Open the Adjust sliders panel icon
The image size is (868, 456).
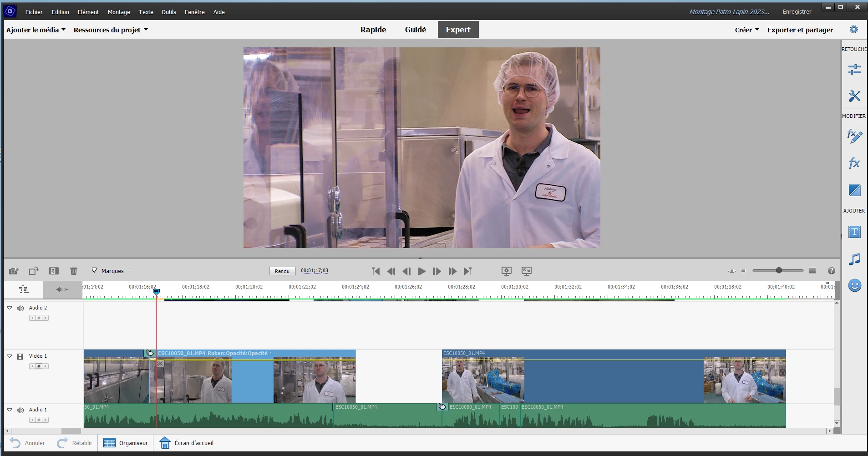point(854,69)
